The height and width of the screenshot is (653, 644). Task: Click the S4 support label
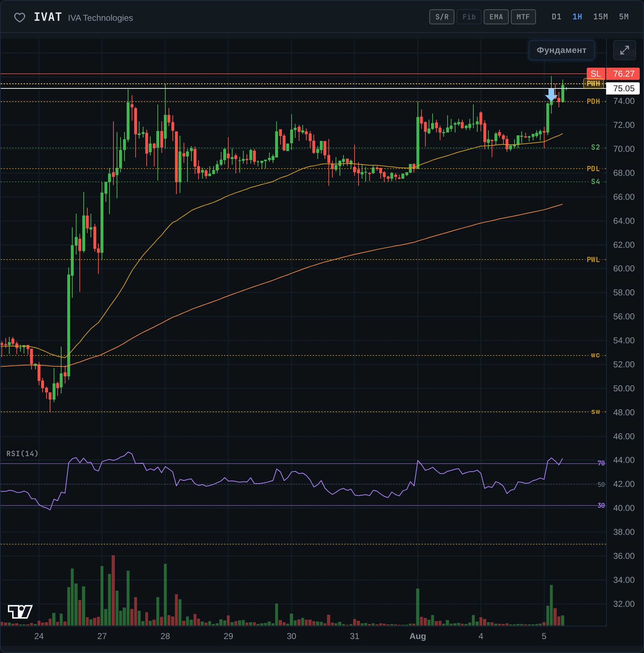click(x=595, y=182)
